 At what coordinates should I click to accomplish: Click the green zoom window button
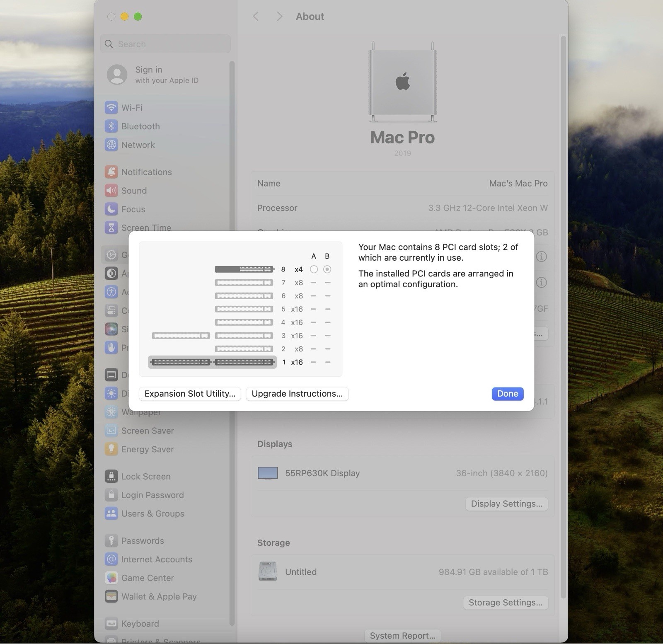pyautogui.click(x=138, y=17)
